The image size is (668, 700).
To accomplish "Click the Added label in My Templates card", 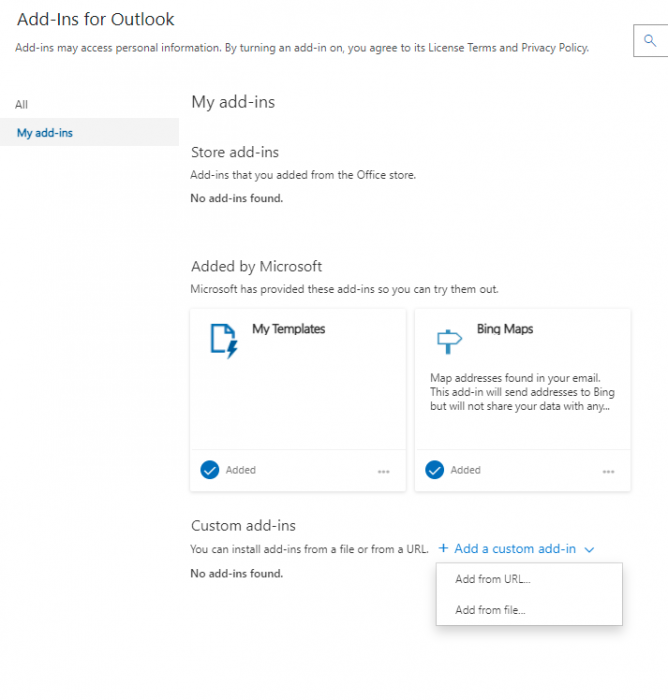I will (241, 470).
